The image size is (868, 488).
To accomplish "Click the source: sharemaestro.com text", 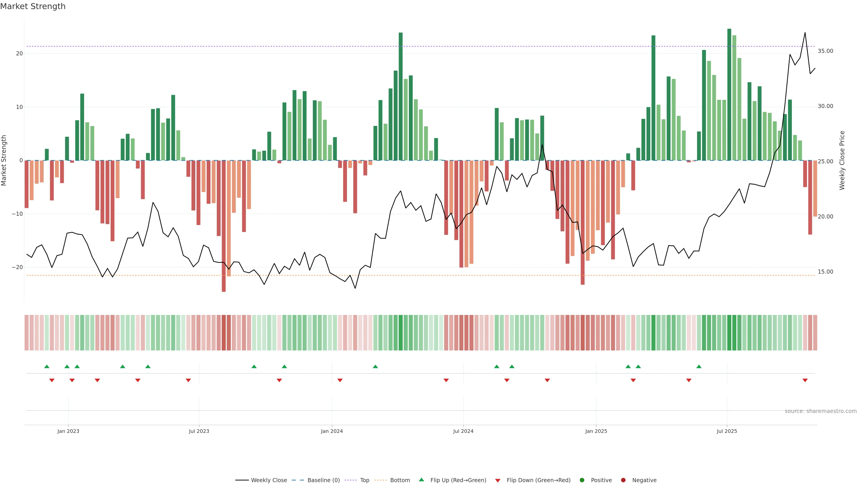I will tap(821, 411).
